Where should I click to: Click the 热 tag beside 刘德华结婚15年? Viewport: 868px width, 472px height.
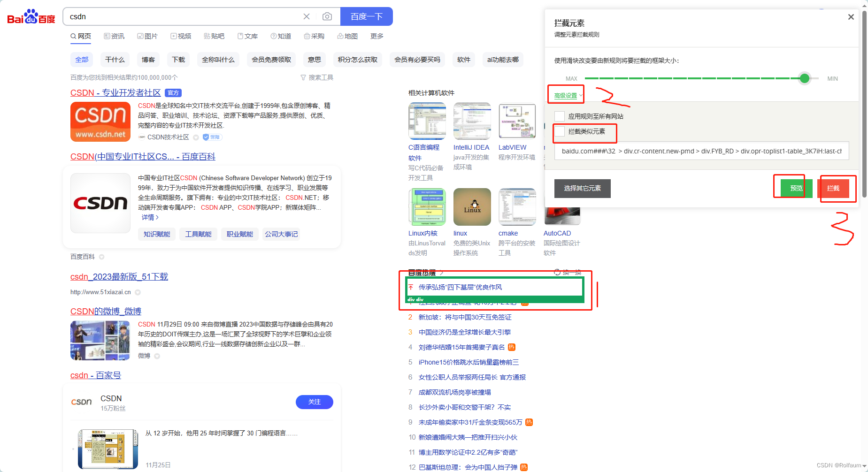click(512, 347)
